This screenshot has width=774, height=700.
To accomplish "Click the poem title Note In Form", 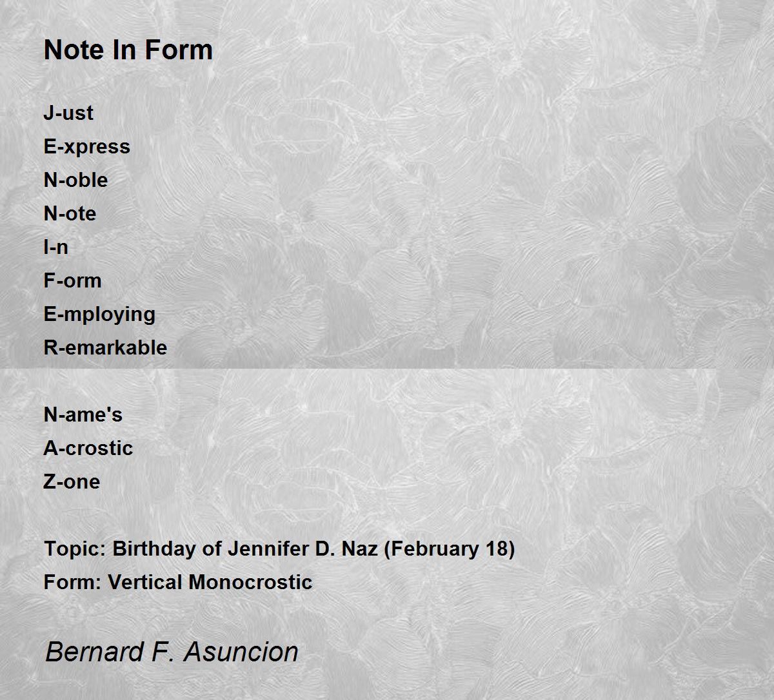I will [128, 50].
